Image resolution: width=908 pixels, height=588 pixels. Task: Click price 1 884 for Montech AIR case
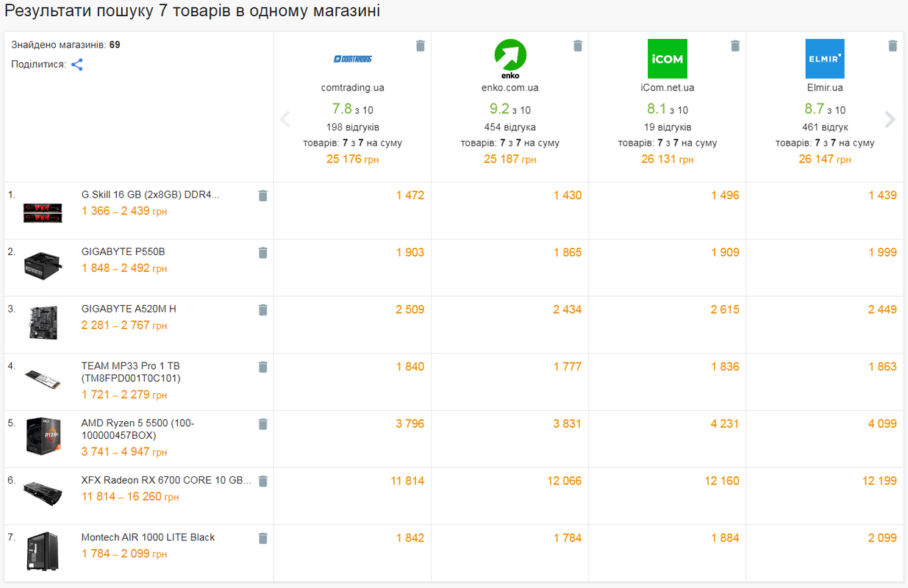725,539
